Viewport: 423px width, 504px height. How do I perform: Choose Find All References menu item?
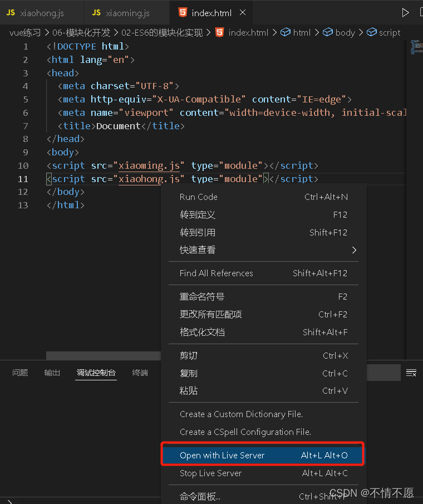[x=263, y=273]
